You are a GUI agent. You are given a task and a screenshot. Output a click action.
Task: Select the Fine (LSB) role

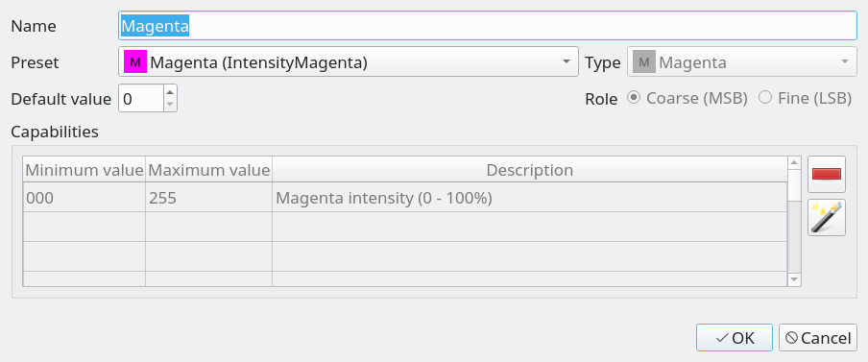tap(805, 99)
